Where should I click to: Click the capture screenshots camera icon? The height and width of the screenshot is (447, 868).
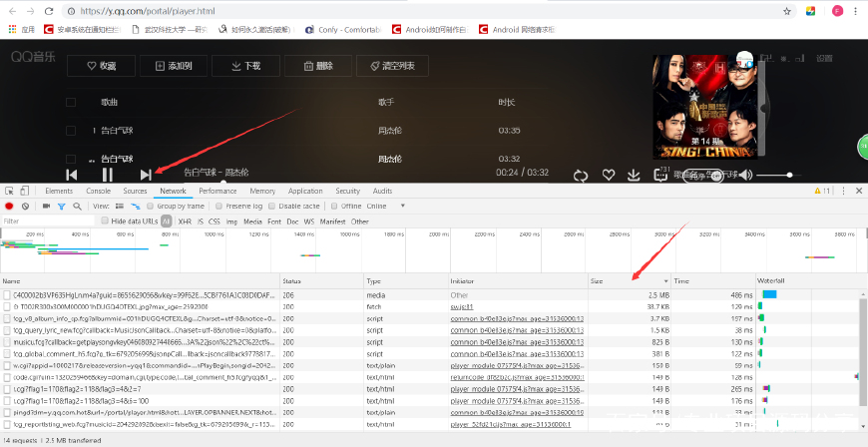pyautogui.click(x=47, y=207)
